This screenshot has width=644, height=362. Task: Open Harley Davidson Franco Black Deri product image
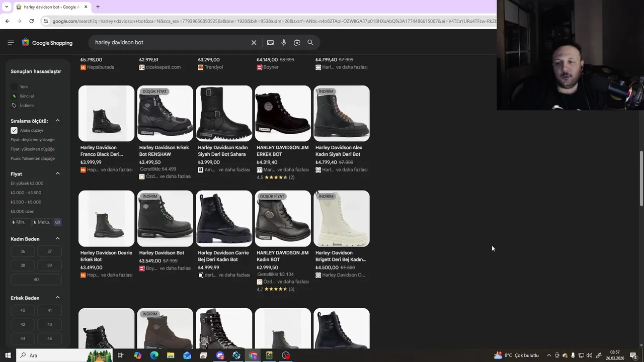click(107, 114)
